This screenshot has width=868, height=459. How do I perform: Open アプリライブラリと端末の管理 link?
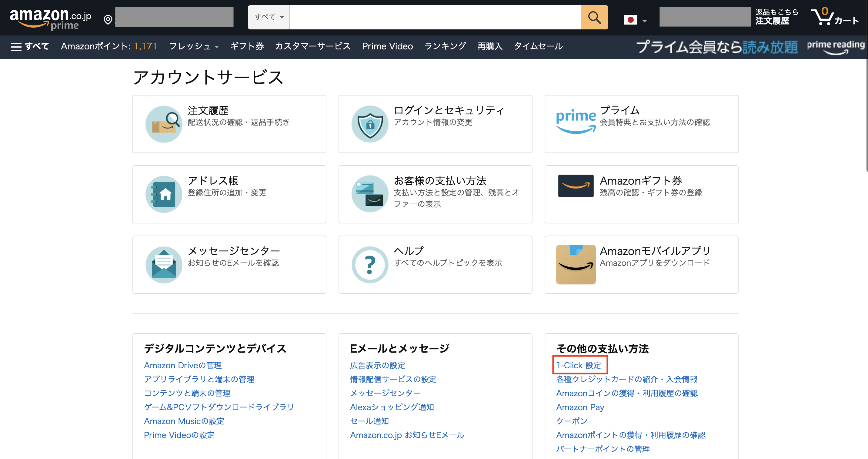click(199, 380)
